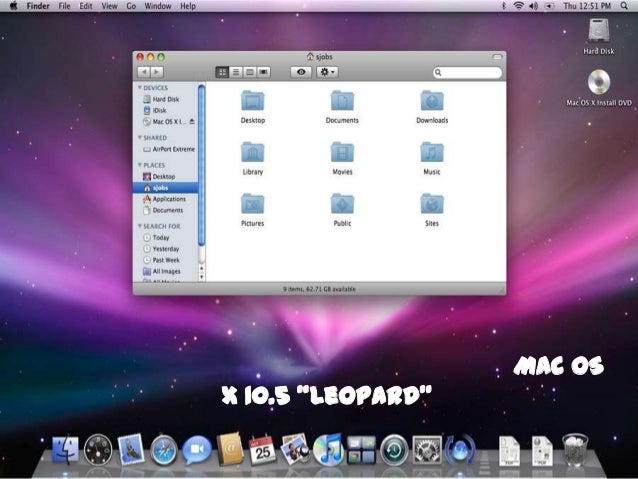Click the Forward navigation button
Screen dimensions: 638x479
(157, 72)
